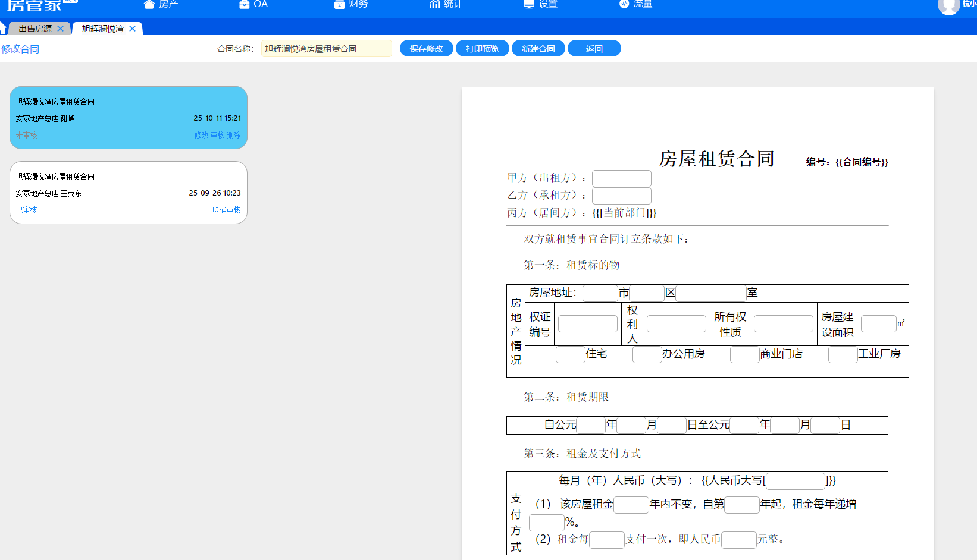
Task: Open 打印预览 print preview
Action: click(482, 49)
